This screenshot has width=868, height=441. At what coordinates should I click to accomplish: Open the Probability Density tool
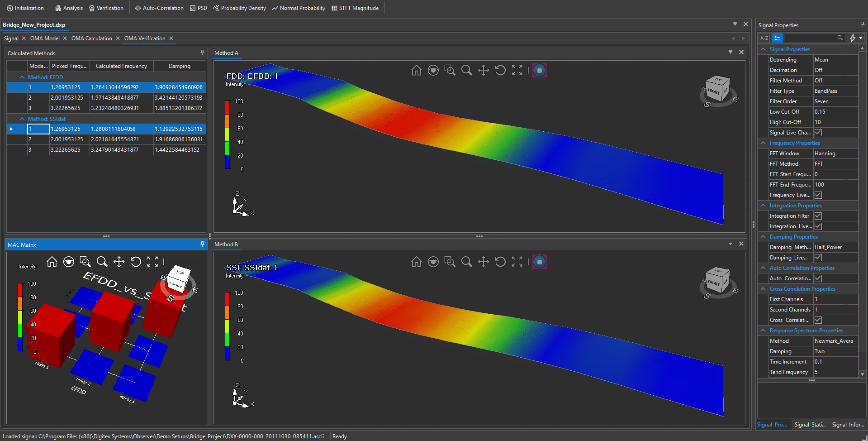point(239,8)
